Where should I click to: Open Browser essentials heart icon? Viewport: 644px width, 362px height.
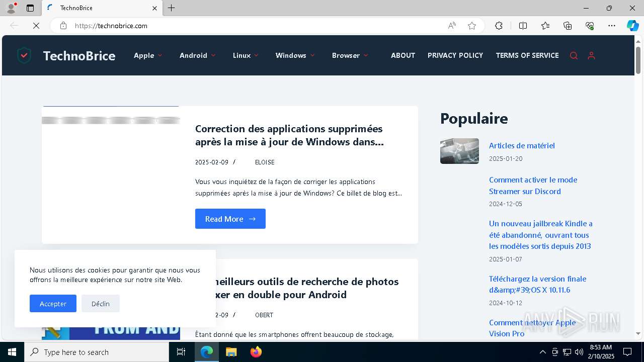pyautogui.click(x=590, y=26)
